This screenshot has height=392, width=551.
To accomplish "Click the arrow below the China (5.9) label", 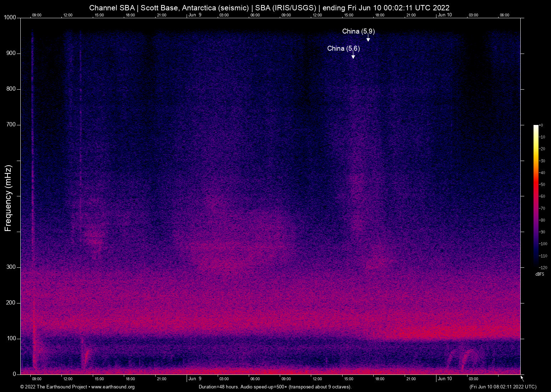I will point(368,39).
